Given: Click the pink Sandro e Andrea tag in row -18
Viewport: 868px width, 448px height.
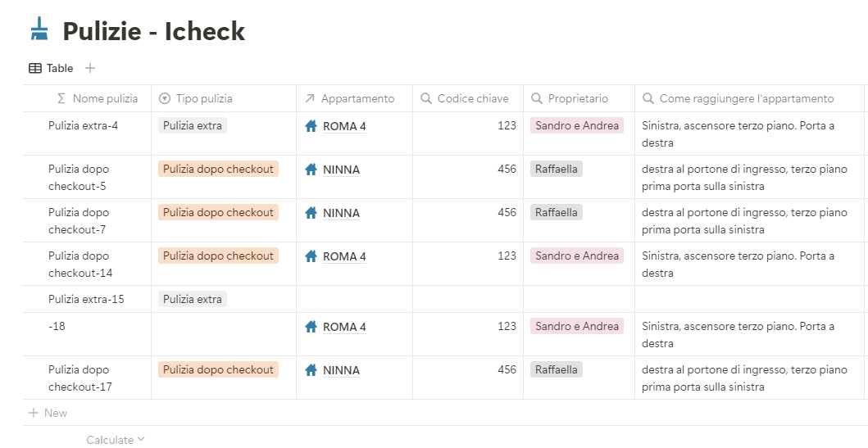Looking at the screenshot, I should (577, 326).
